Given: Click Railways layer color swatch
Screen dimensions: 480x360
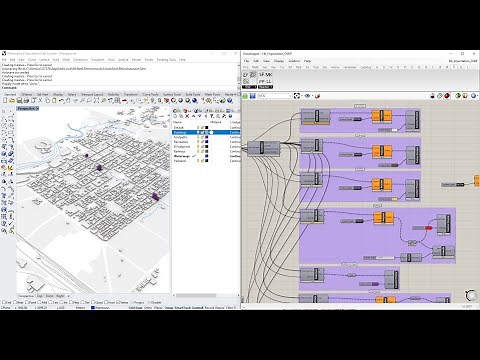Looking at the screenshot, I should click(x=206, y=151).
